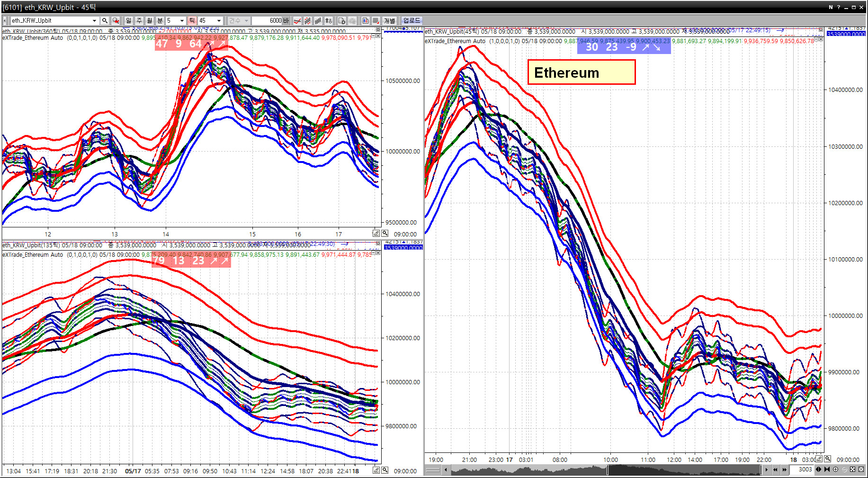Click the greyed zoom out minus circle icon

click(x=844, y=470)
